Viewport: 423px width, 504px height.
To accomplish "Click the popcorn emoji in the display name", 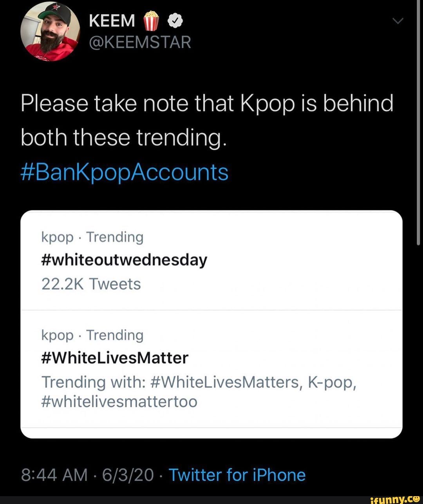I will click(x=150, y=20).
